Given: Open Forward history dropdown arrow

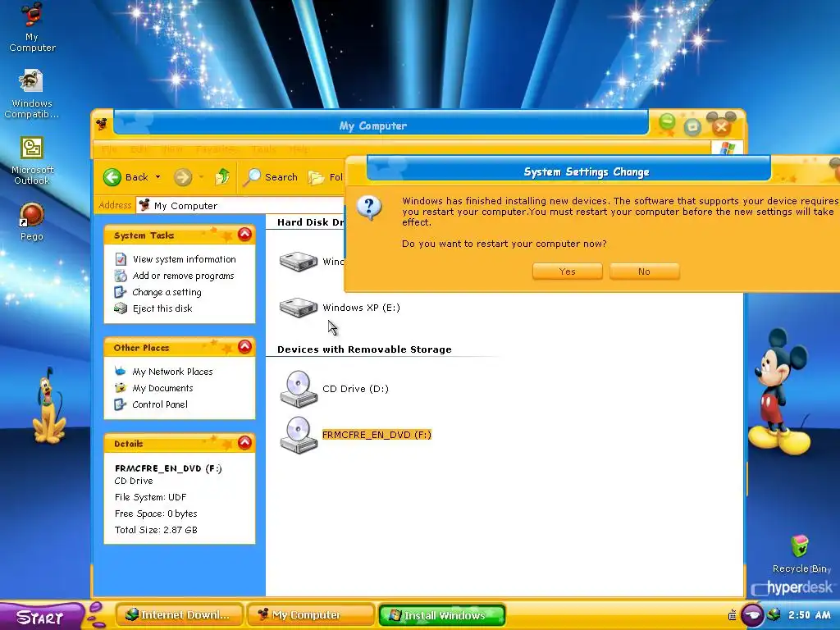Looking at the screenshot, I should pyautogui.click(x=201, y=177).
